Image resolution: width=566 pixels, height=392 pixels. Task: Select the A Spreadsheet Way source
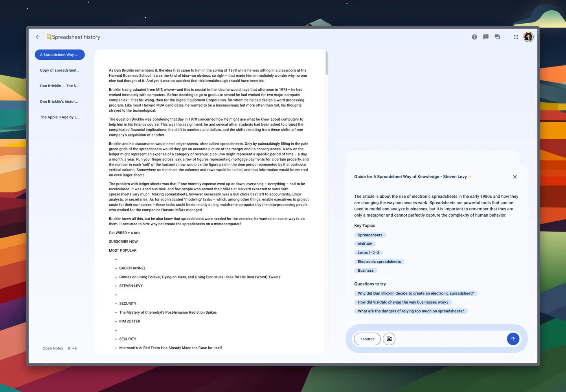click(60, 55)
